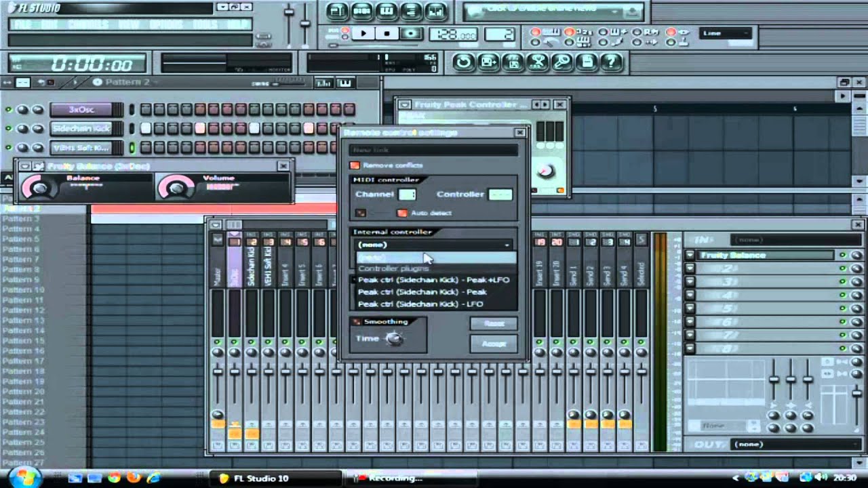Click the Stop transport button
Image resolution: width=868 pixels, height=488 pixels.
click(387, 33)
